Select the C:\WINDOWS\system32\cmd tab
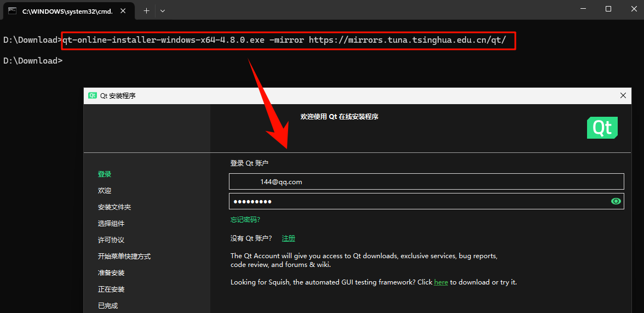This screenshot has width=644, height=313. 69,11
